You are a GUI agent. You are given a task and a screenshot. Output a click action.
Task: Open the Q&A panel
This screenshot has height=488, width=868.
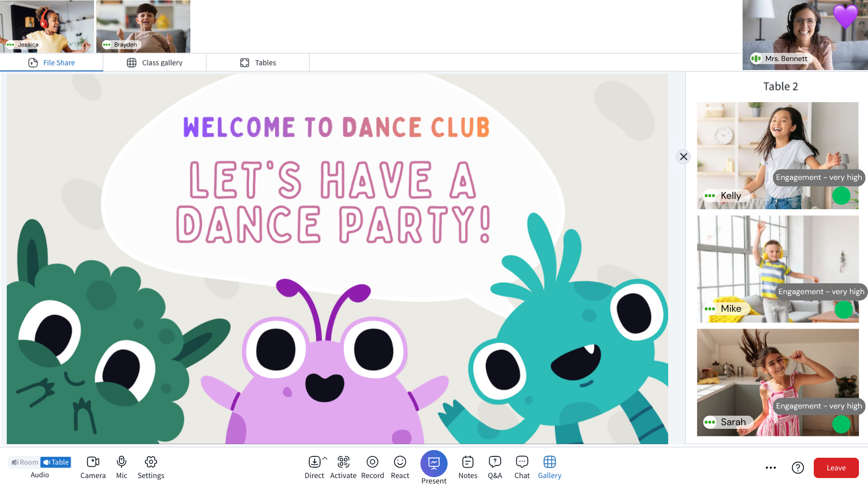(x=495, y=467)
